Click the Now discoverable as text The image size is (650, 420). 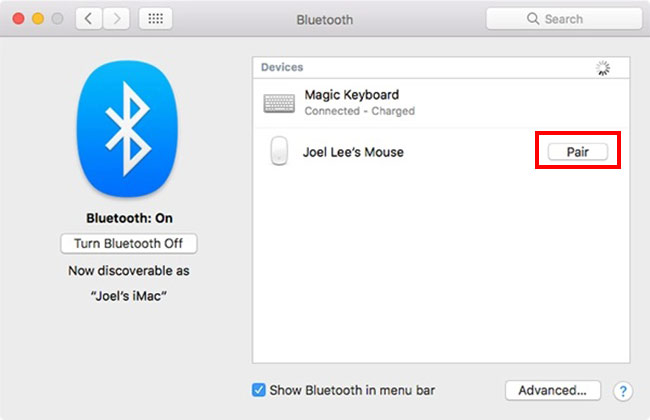(x=129, y=271)
